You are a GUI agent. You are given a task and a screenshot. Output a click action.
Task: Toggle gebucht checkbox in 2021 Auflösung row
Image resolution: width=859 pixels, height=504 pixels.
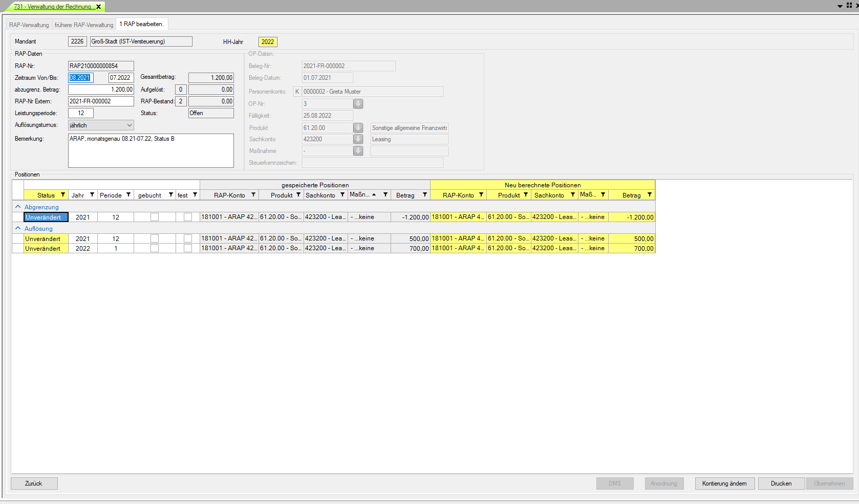click(x=155, y=238)
